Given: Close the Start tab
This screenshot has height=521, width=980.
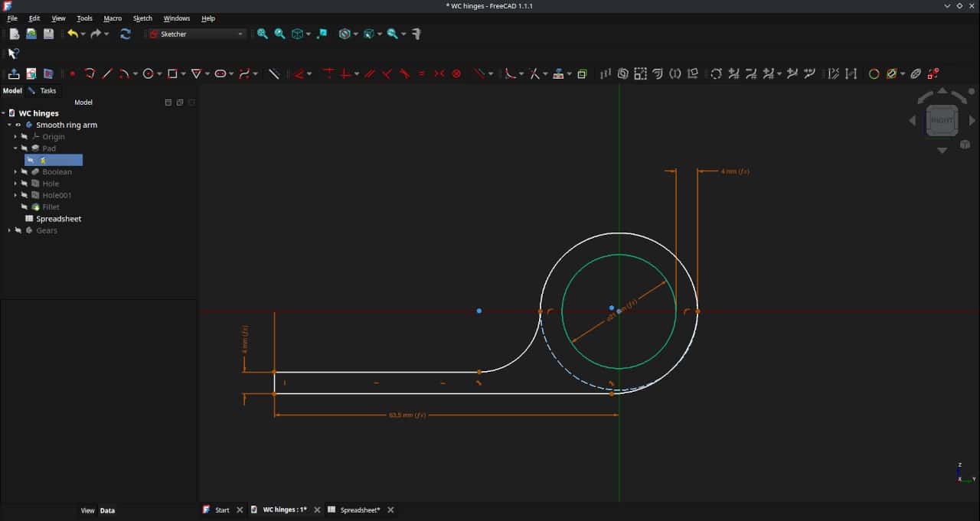Looking at the screenshot, I should (240, 510).
